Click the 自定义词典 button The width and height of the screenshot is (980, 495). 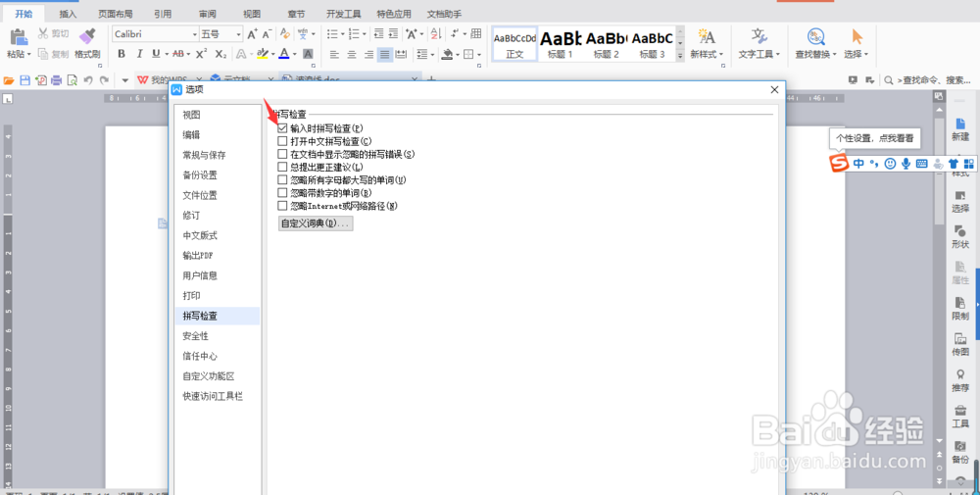[x=316, y=223]
